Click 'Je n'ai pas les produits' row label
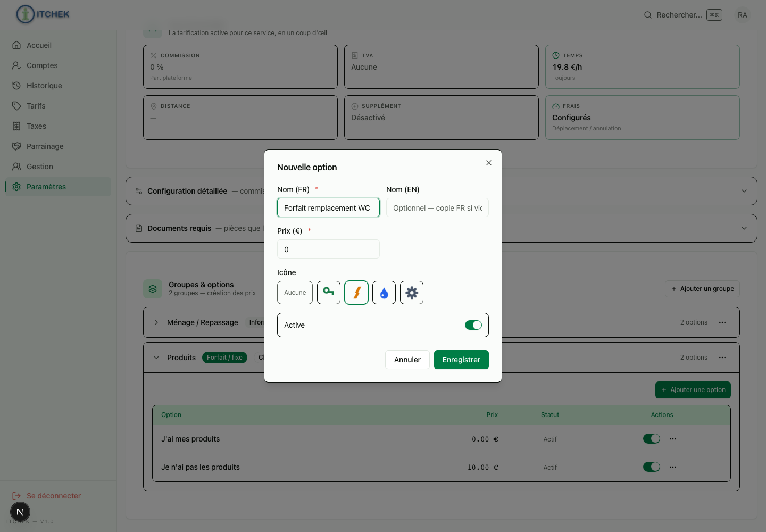The width and height of the screenshot is (766, 532). tap(201, 467)
